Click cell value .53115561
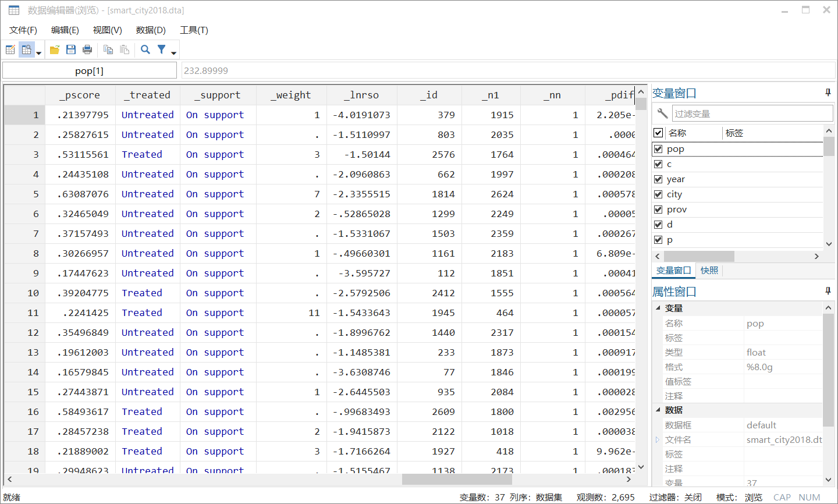838x504 pixels. coord(80,155)
